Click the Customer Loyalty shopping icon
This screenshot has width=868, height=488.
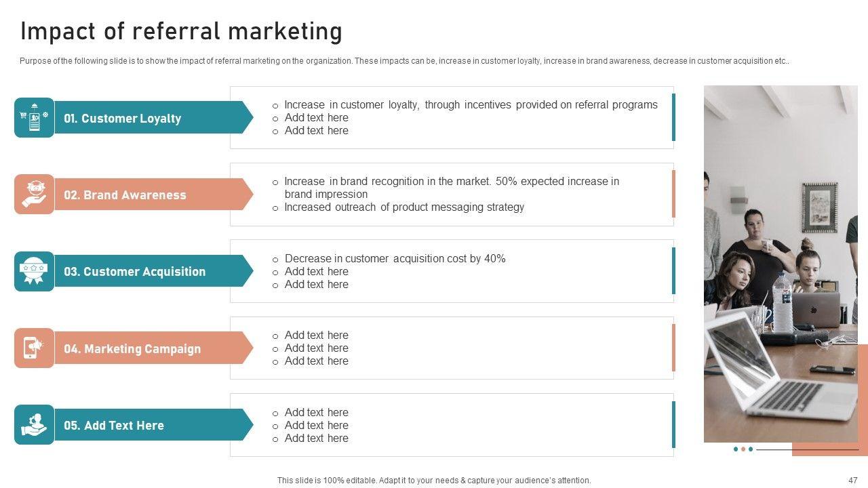[x=34, y=118]
